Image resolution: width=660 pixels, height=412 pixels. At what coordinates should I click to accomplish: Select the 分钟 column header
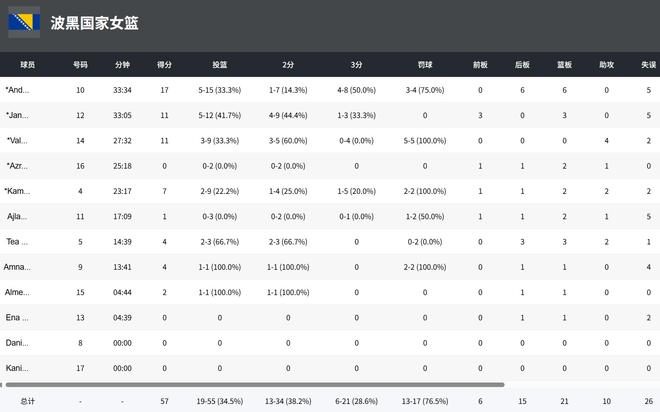click(x=122, y=65)
